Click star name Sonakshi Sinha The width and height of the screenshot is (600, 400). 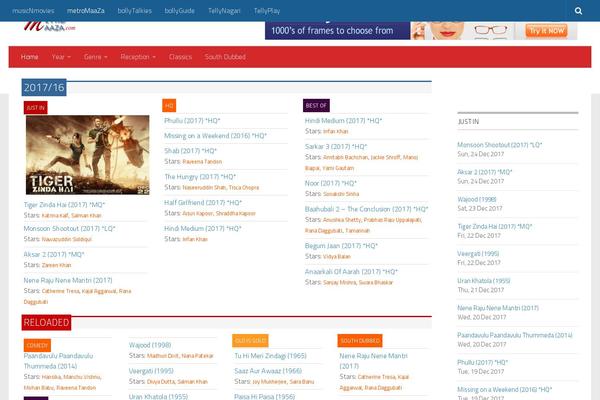[341, 194]
